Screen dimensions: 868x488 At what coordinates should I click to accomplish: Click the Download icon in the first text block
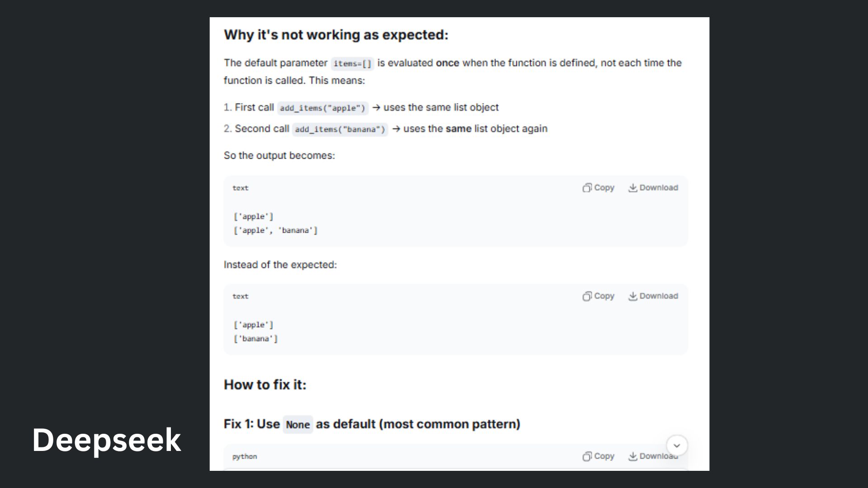(632, 188)
